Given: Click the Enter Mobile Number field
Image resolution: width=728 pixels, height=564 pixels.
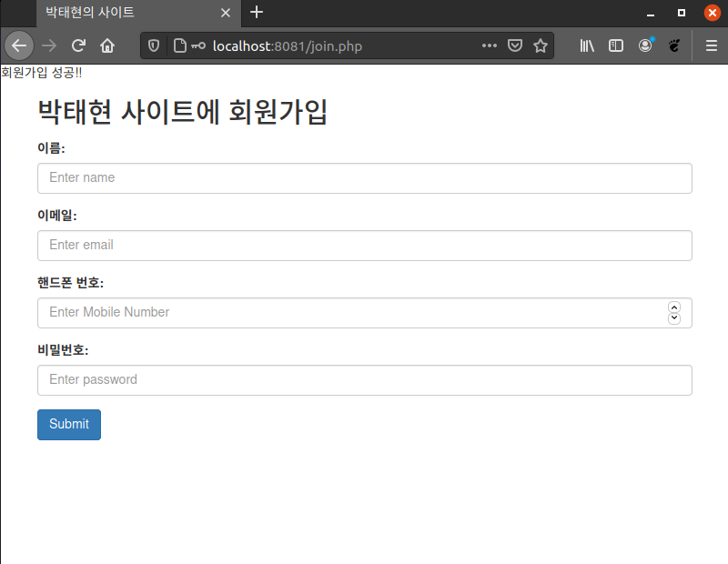Looking at the screenshot, I should (365, 313).
